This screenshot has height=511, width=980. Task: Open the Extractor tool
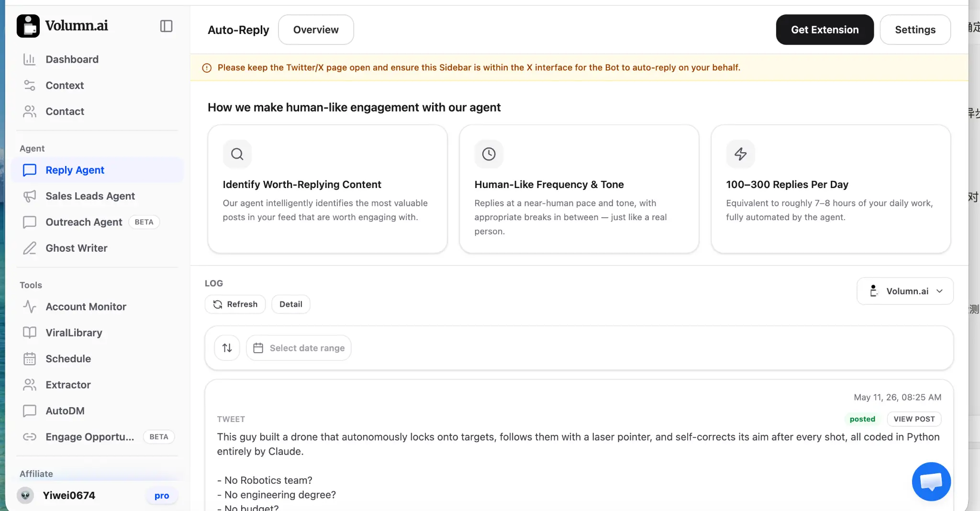(97, 385)
